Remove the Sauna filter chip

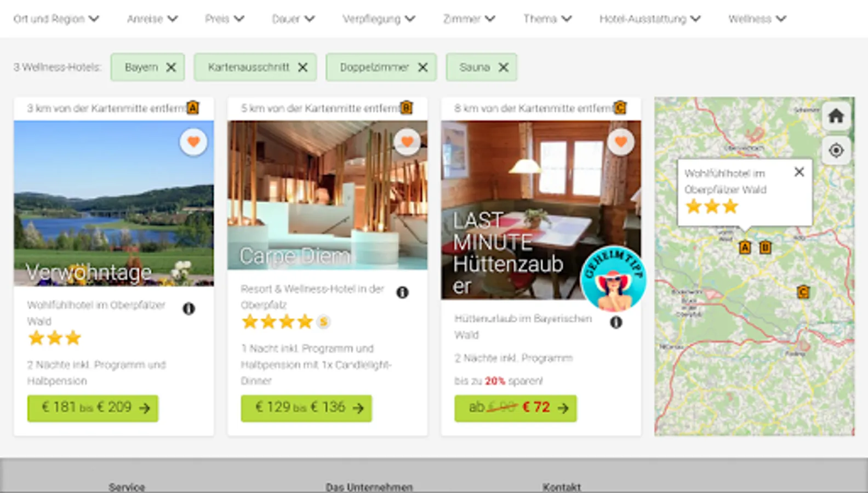(x=503, y=67)
